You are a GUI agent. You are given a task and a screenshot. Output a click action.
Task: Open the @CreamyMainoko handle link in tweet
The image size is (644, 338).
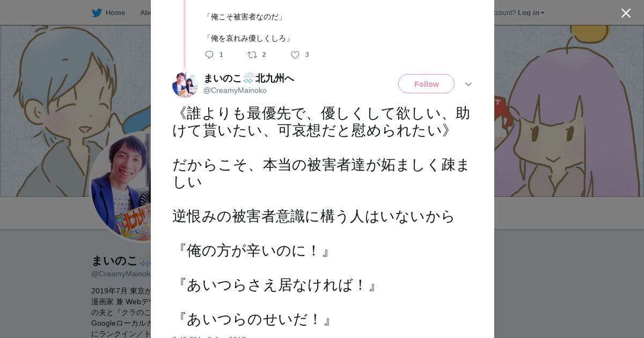pyautogui.click(x=235, y=90)
